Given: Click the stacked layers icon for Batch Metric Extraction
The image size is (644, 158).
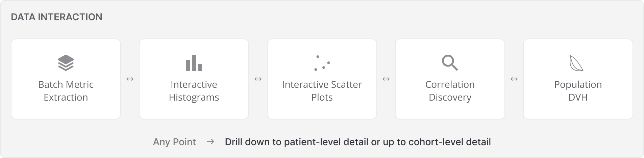Looking at the screenshot, I should coord(66,63).
